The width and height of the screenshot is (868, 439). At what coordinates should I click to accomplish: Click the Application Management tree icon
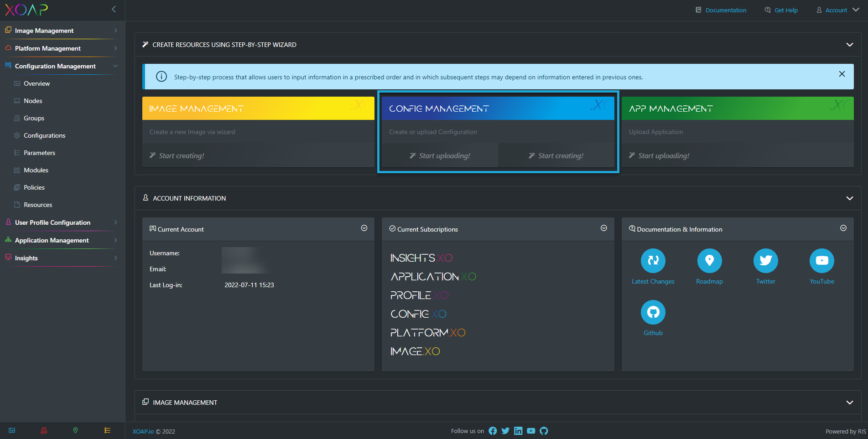point(8,240)
